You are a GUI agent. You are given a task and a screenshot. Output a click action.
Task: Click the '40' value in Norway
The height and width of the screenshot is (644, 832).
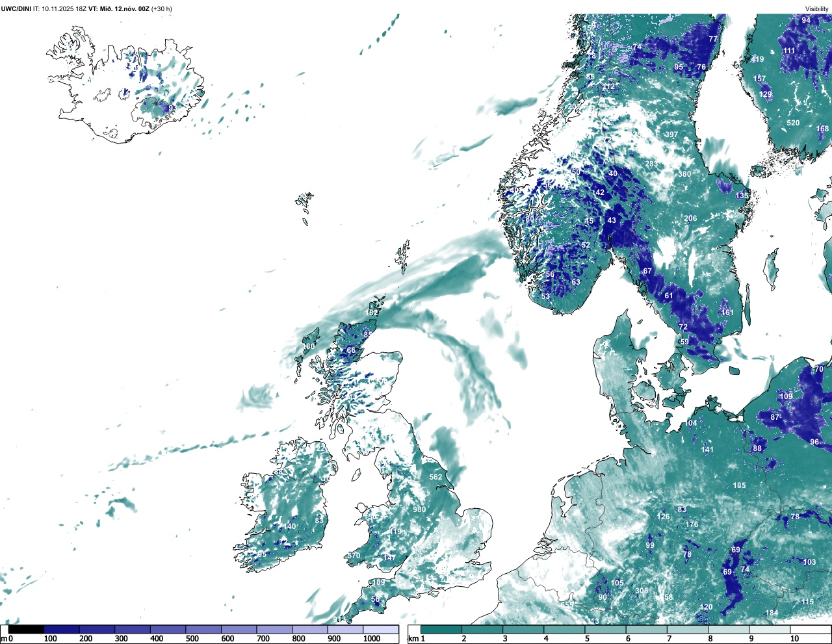point(613,174)
